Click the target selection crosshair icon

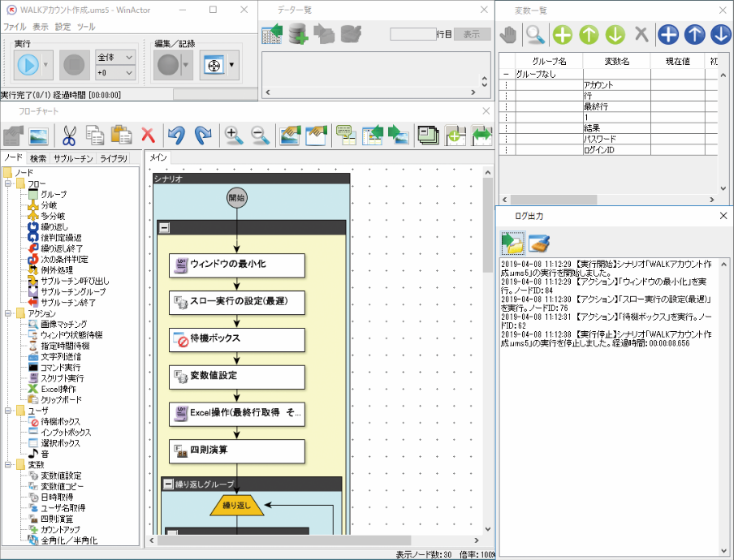pos(214,65)
